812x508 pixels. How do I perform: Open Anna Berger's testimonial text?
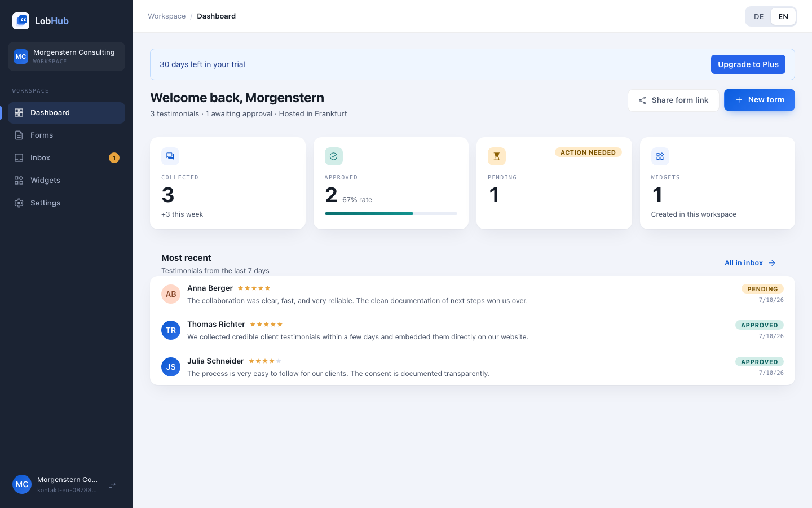(x=358, y=301)
